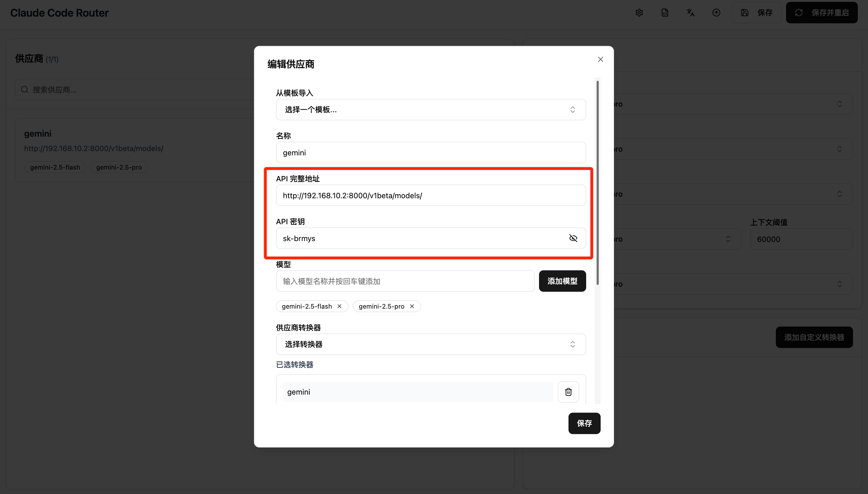Open the 选择一个模板 template dropdown
This screenshot has width=868, height=494.
(431, 110)
